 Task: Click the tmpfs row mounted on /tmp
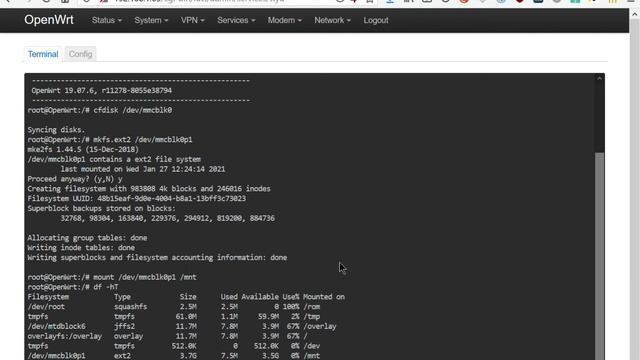174,316
